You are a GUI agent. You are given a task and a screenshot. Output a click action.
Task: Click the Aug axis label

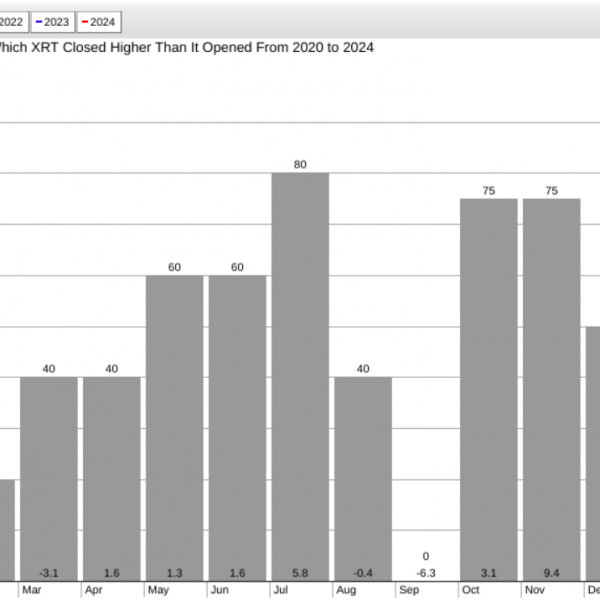pyautogui.click(x=346, y=590)
